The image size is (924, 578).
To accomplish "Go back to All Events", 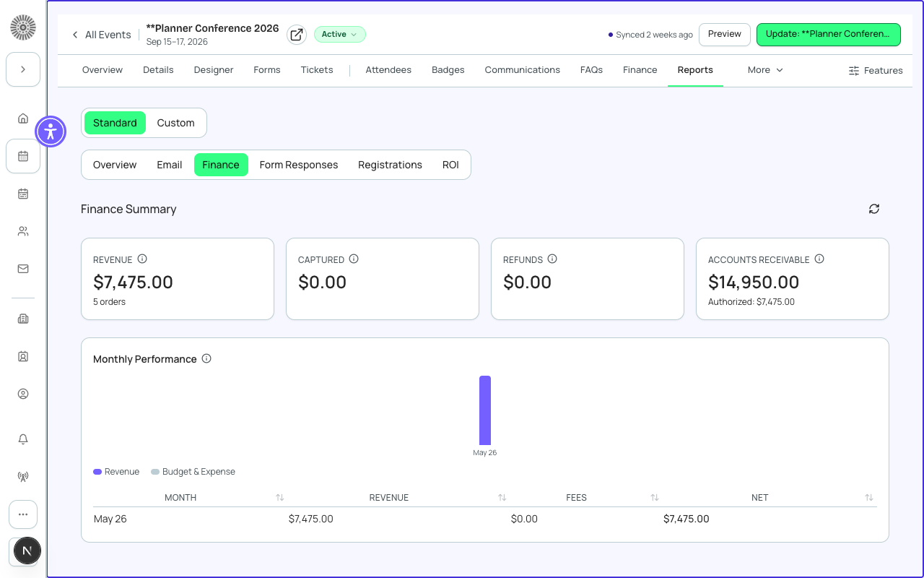I will [x=102, y=35].
